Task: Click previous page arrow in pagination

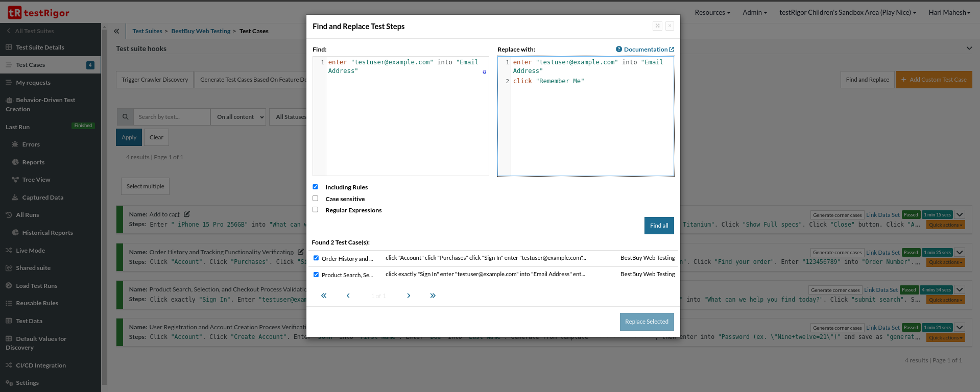Action: coord(348,296)
